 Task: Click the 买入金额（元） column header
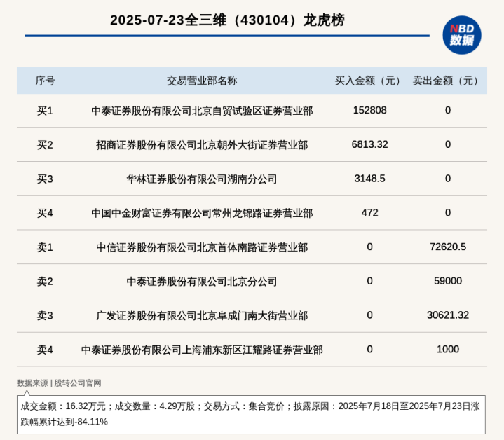click(369, 81)
